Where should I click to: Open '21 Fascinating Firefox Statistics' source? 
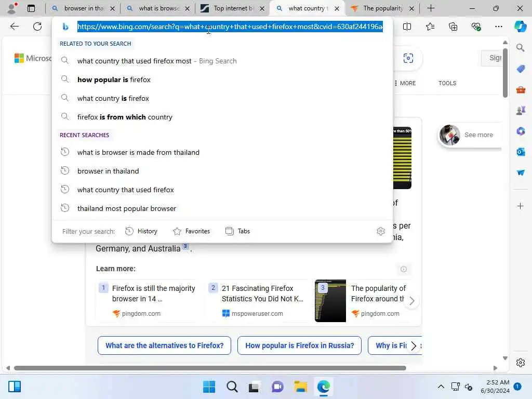click(259, 301)
